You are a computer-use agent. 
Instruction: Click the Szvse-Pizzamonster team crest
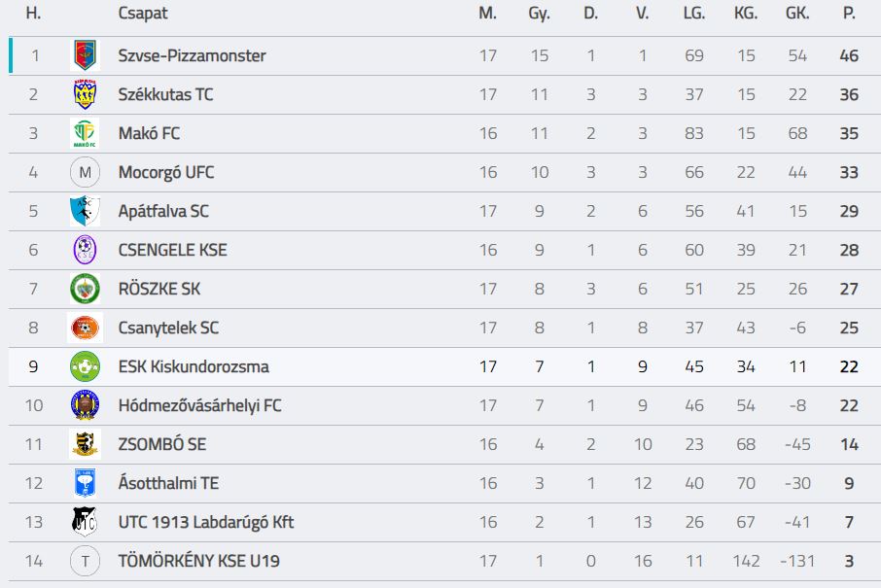[85, 55]
